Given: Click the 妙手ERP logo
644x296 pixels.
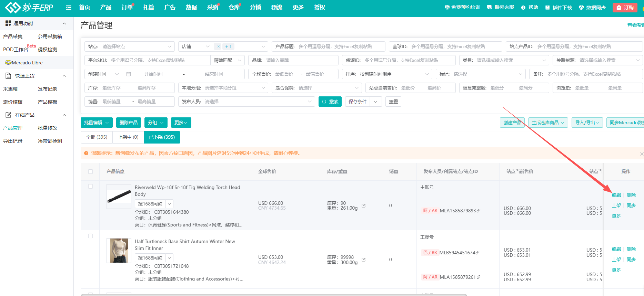Looking at the screenshot, I should point(29,7).
